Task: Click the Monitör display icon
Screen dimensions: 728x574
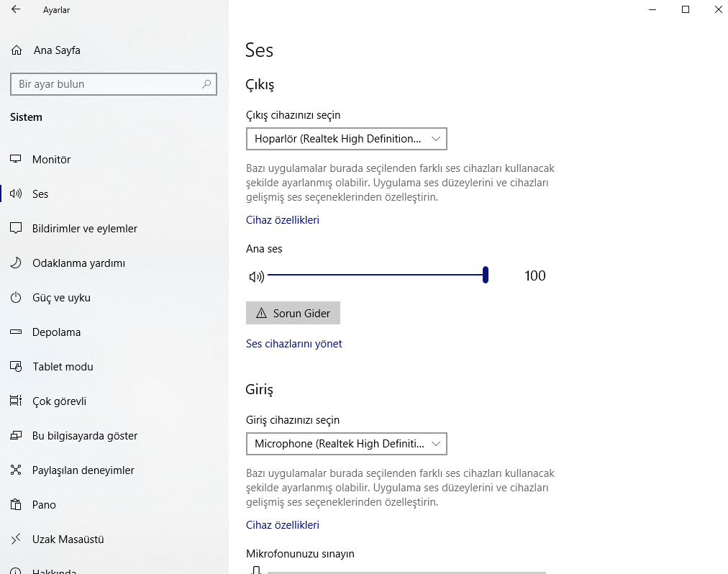Action: pyautogui.click(x=16, y=160)
